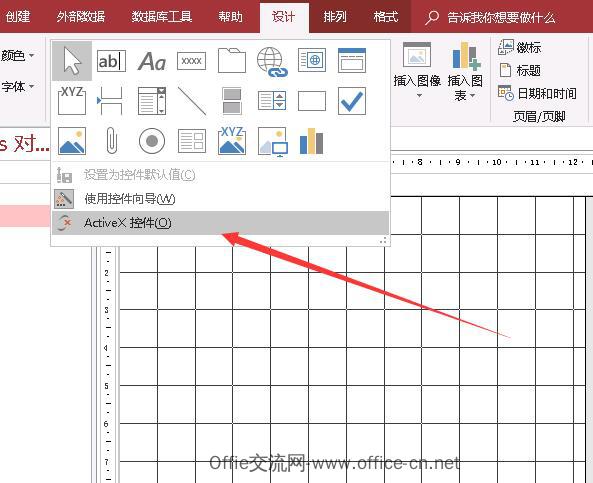593x483 pixels.
Task: Select the Unbound Object Frame control
Action: (x=72, y=141)
